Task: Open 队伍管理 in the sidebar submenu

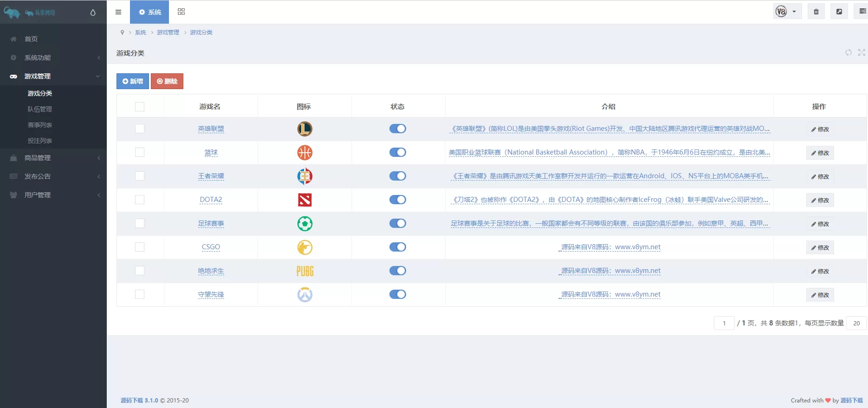Action: [40, 109]
